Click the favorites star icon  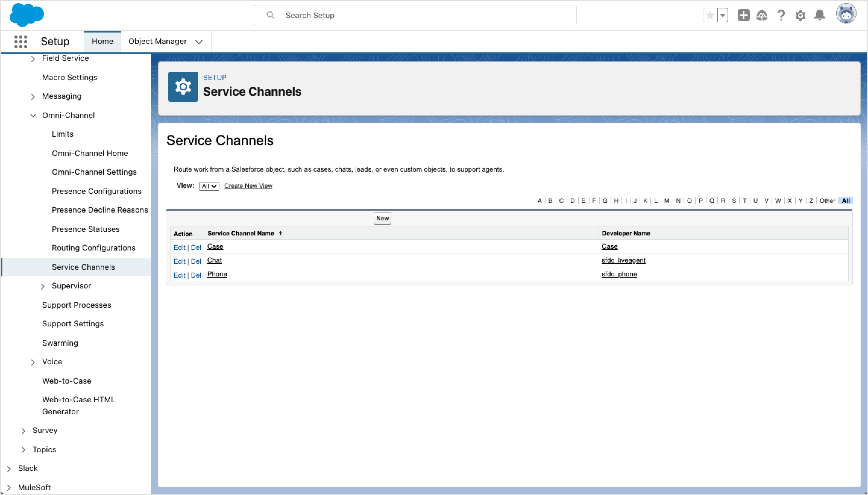point(709,15)
